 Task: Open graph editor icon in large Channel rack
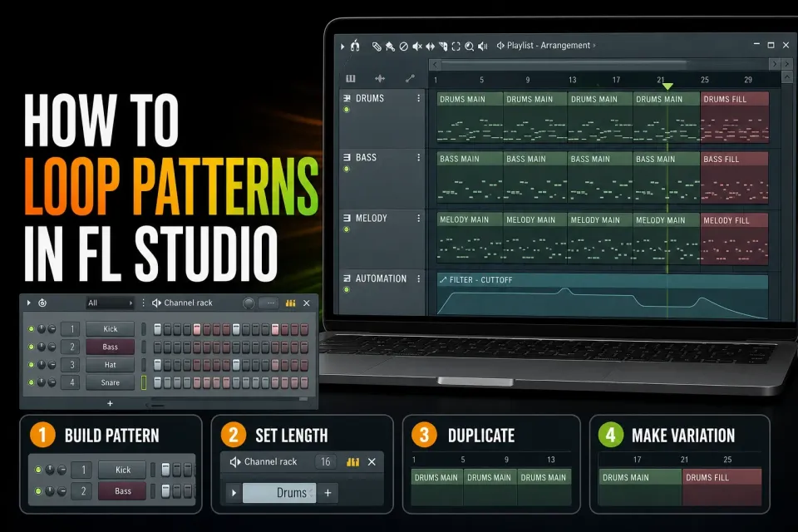pyautogui.click(x=291, y=303)
